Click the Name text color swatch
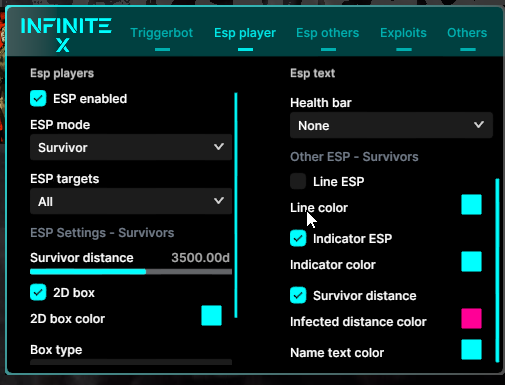The image size is (505, 385). [x=471, y=350]
